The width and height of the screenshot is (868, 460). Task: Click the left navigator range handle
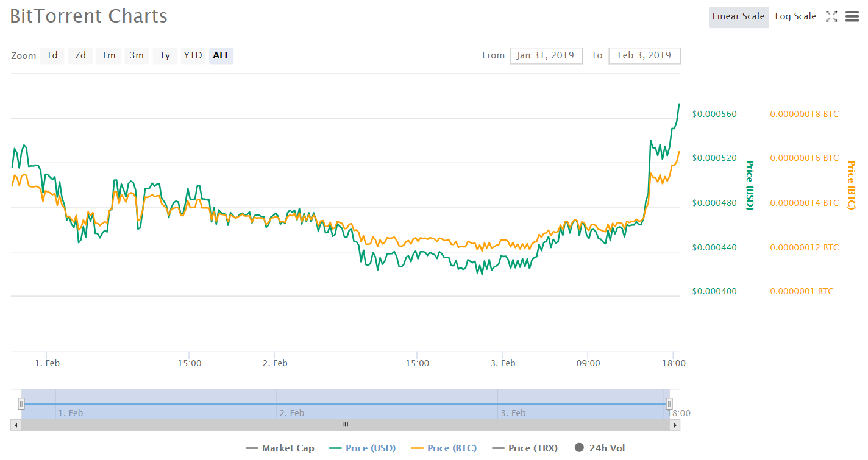coord(21,403)
